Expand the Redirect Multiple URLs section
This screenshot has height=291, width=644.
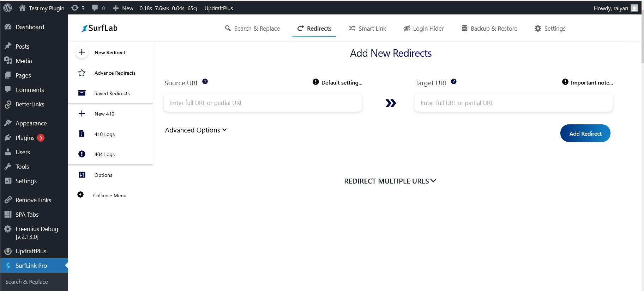pos(390,181)
